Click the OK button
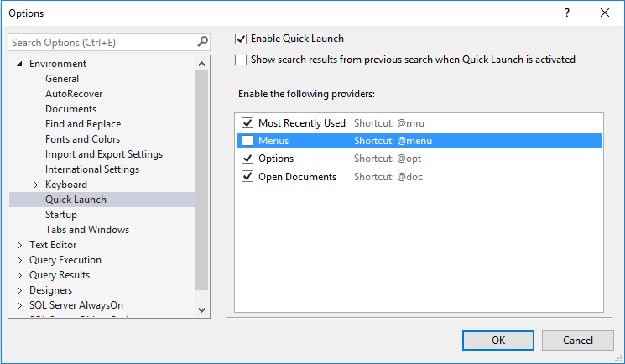The height and width of the screenshot is (364, 625). (498, 341)
